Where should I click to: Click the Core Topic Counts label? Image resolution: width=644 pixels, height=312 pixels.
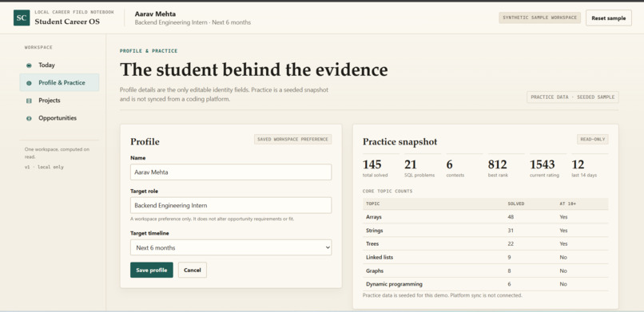click(x=388, y=191)
